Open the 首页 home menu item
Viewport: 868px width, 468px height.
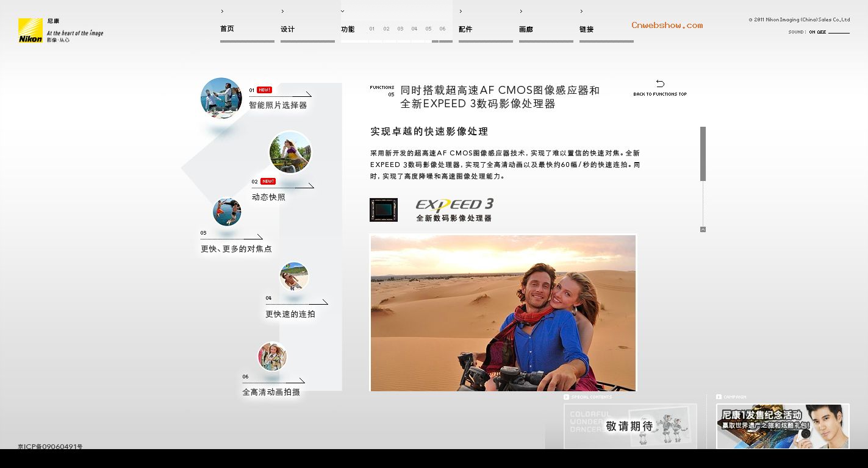(x=227, y=29)
